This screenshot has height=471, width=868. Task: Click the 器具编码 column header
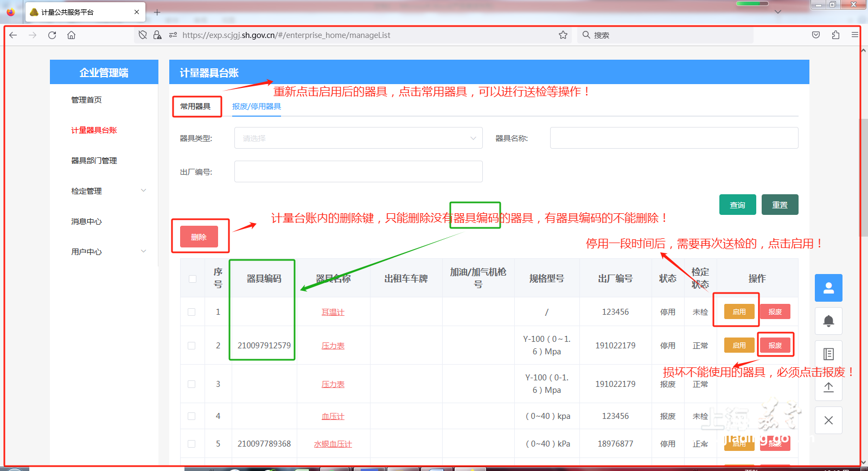[264, 278]
